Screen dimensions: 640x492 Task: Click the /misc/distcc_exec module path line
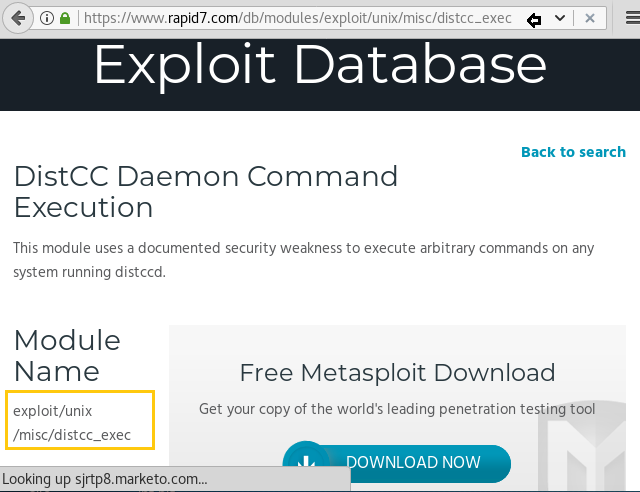pyautogui.click(x=72, y=434)
